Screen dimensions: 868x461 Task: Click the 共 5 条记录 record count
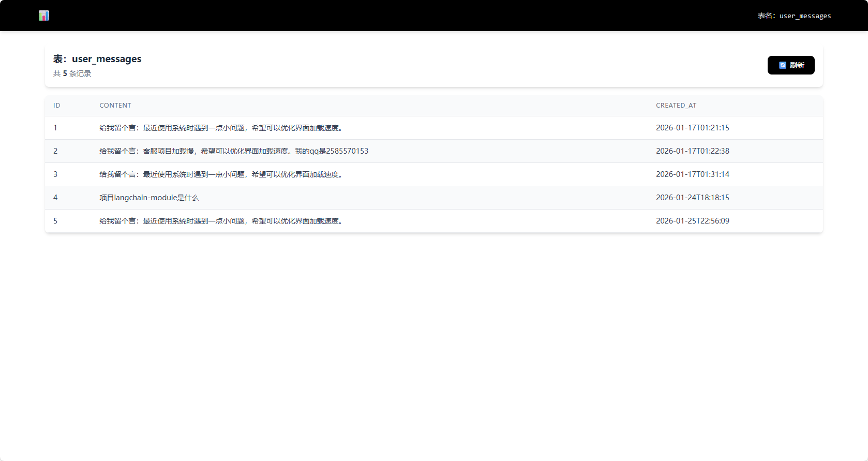coord(72,73)
